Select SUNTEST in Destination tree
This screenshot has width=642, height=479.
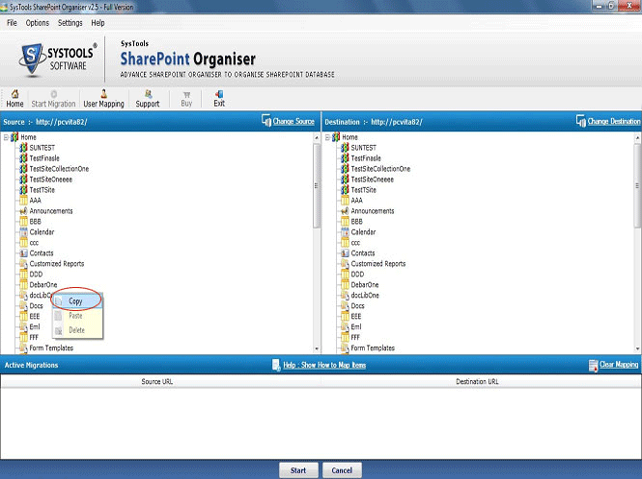click(x=363, y=147)
